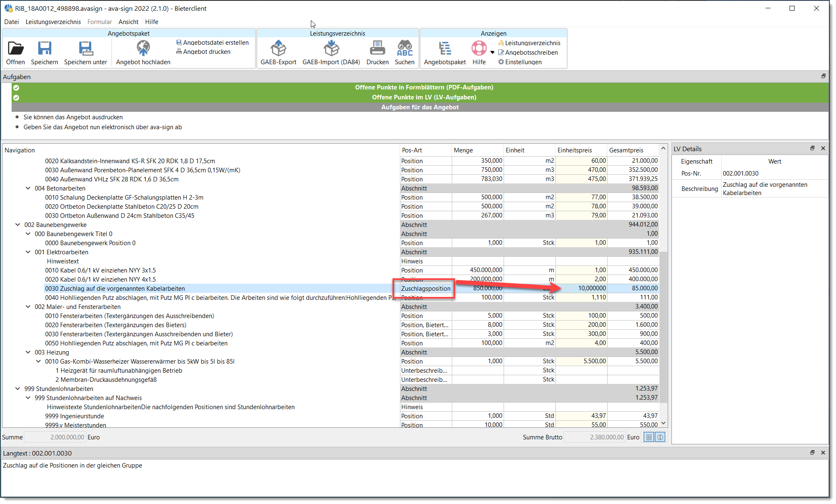Click the info icon next to Summe Brutto
This screenshot has height=504, width=836.
point(660,437)
